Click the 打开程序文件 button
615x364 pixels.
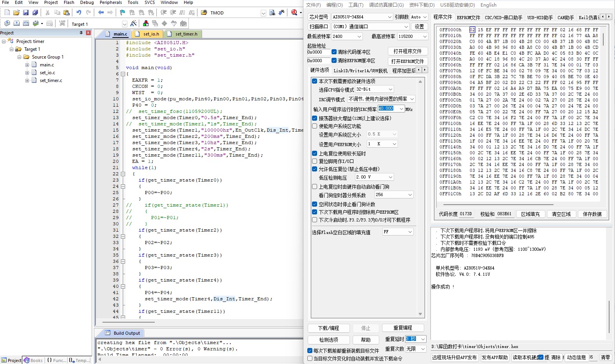pyautogui.click(x=407, y=51)
